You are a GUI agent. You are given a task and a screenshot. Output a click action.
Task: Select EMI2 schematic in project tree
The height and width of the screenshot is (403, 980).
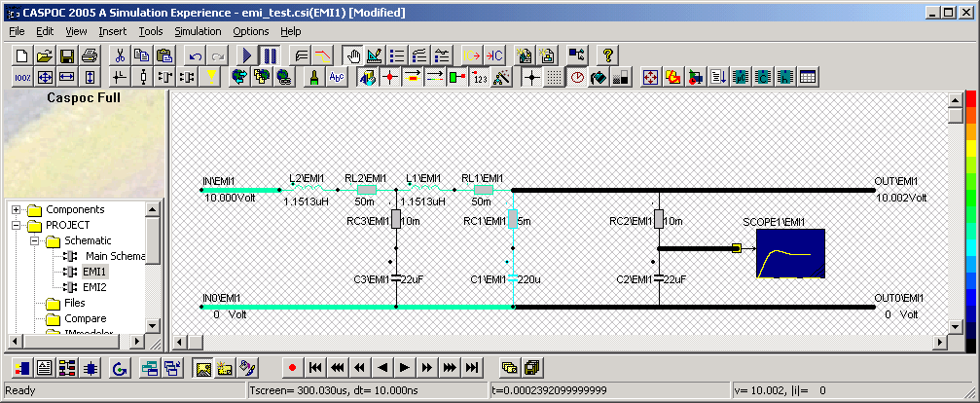[x=94, y=287]
